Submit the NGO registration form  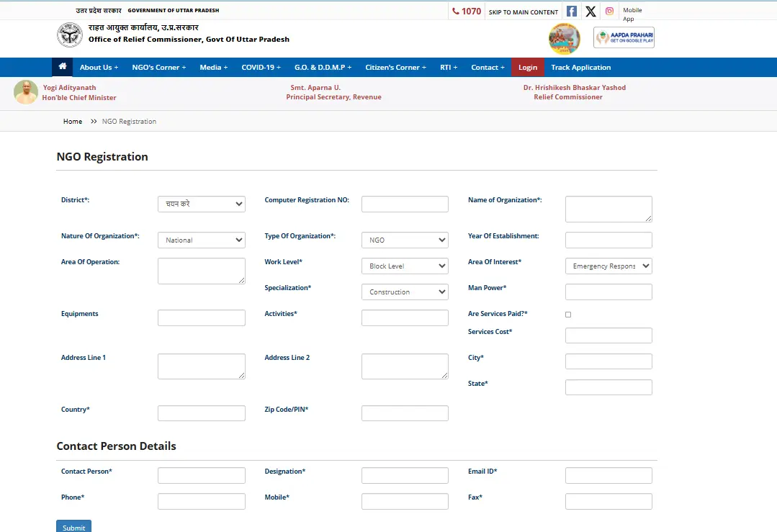[74, 527]
